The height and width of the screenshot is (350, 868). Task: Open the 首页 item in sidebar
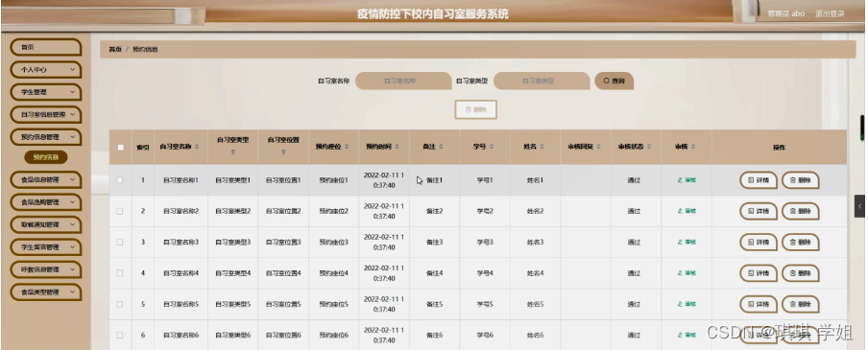pyautogui.click(x=46, y=48)
